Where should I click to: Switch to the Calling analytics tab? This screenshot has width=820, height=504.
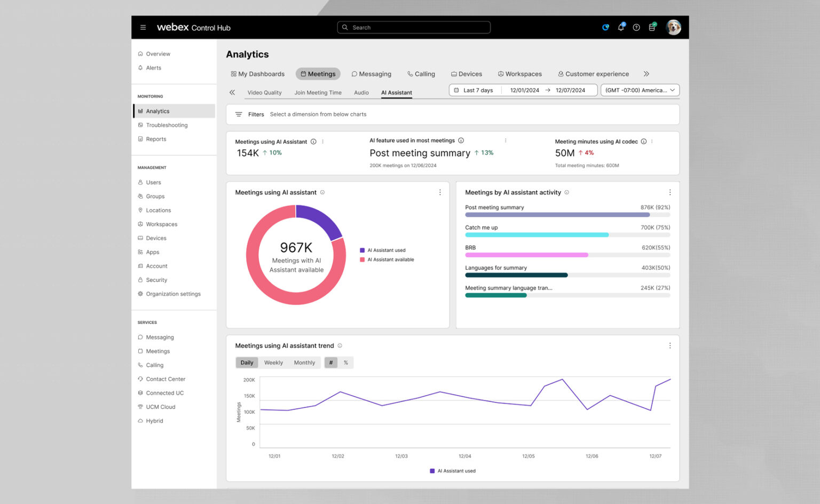click(421, 74)
